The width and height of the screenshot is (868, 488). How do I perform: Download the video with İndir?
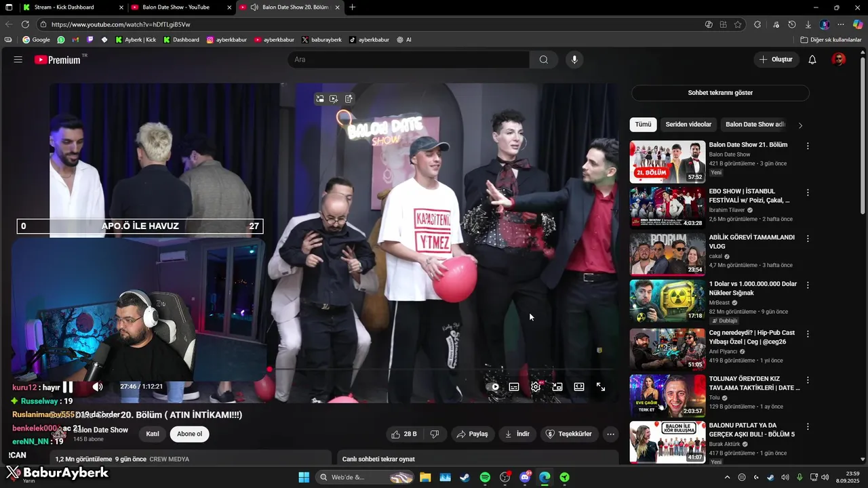[x=517, y=434]
